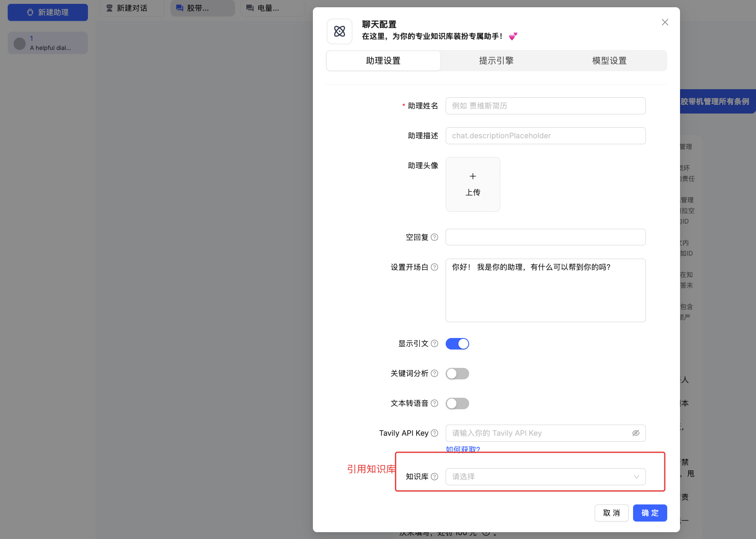This screenshot has height=539, width=756.
Task: Switch to the 模型设置 tab
Action: (609, 60)
